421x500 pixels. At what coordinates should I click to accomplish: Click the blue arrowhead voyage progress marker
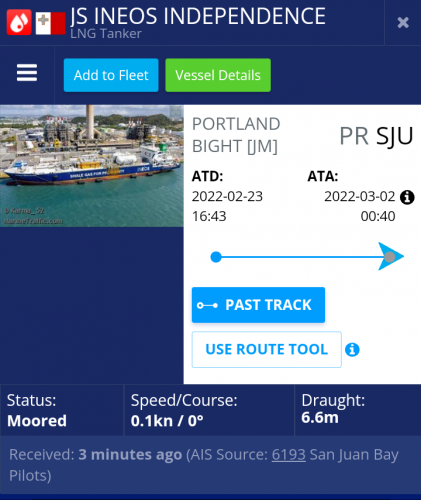pyautogui.click(x=391, y=256)
